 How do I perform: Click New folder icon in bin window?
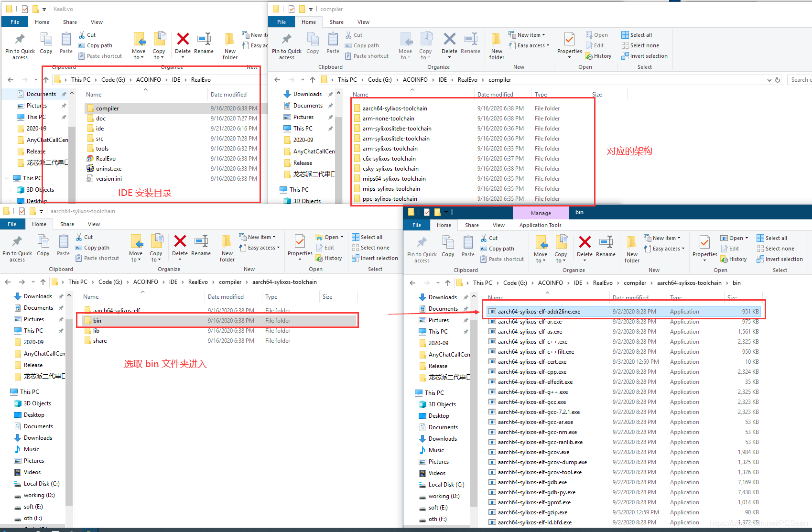click(632, 249)
